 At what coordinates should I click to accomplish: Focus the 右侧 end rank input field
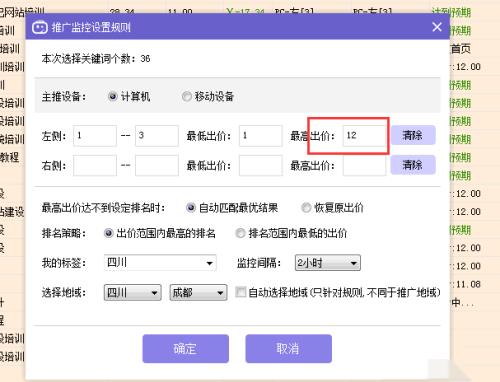point(157,165)
